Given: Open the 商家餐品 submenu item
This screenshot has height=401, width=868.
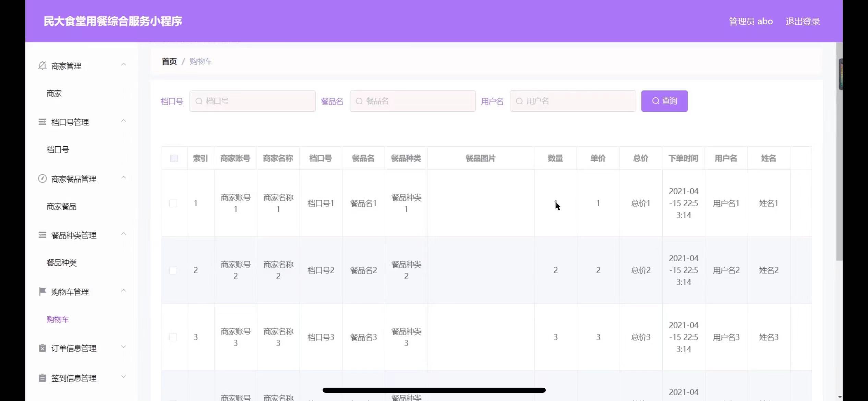Looking at the screenshot, I should pos(61,206).
